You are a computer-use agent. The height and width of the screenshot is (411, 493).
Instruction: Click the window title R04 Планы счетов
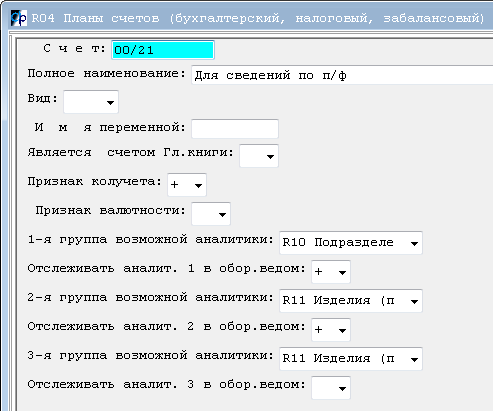coord(95,18)
